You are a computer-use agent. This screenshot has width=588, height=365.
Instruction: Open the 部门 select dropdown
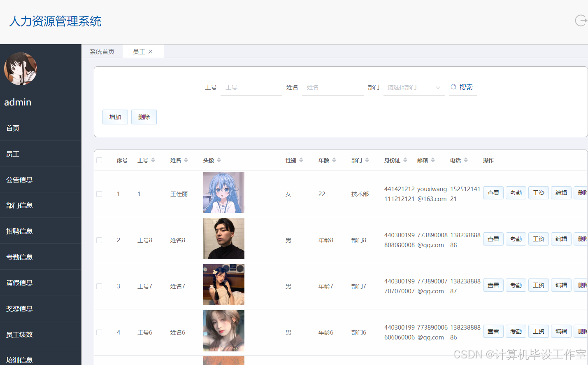tap(414, 87)
